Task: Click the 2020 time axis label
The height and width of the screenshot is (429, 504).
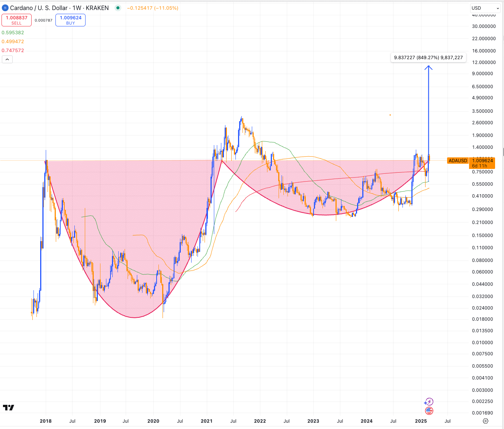Action: [x=153, y=421]
